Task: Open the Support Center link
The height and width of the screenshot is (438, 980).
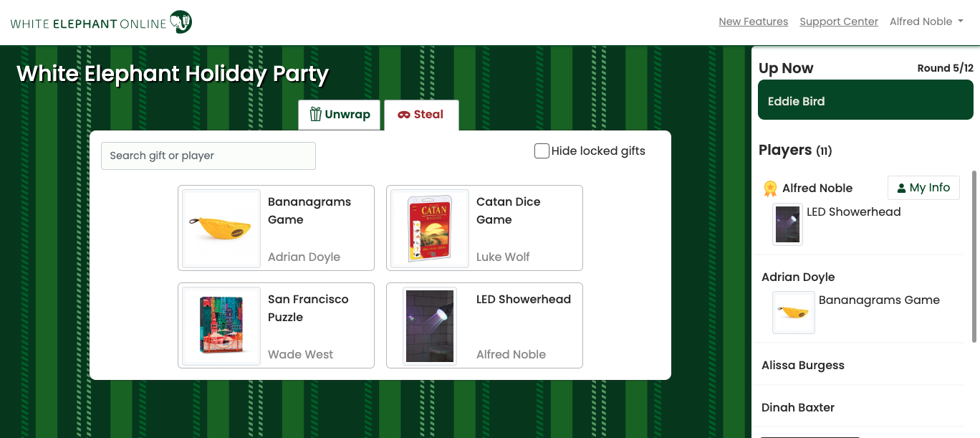Action: click(x=839, y=22)
